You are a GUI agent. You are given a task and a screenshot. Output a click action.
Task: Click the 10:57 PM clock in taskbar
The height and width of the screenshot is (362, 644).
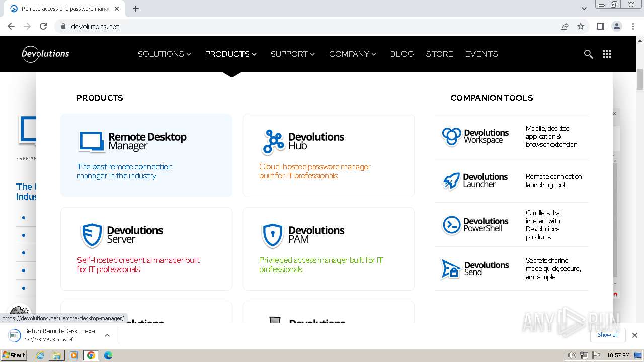[618, 355]
